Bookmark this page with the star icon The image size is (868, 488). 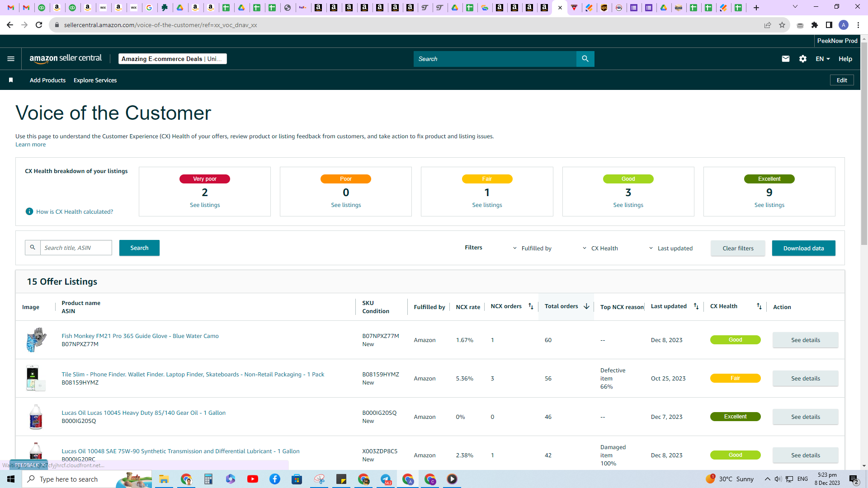click(782, 25)
